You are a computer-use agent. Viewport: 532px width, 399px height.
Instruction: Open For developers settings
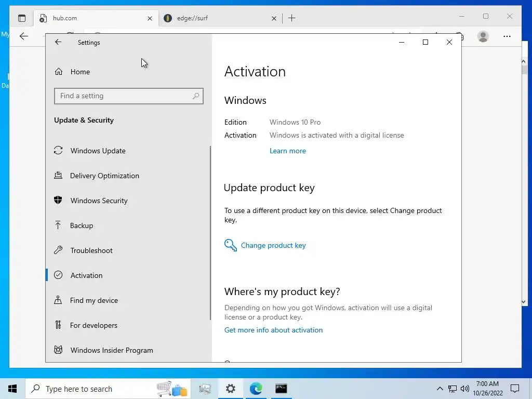[x=94, y=325]
